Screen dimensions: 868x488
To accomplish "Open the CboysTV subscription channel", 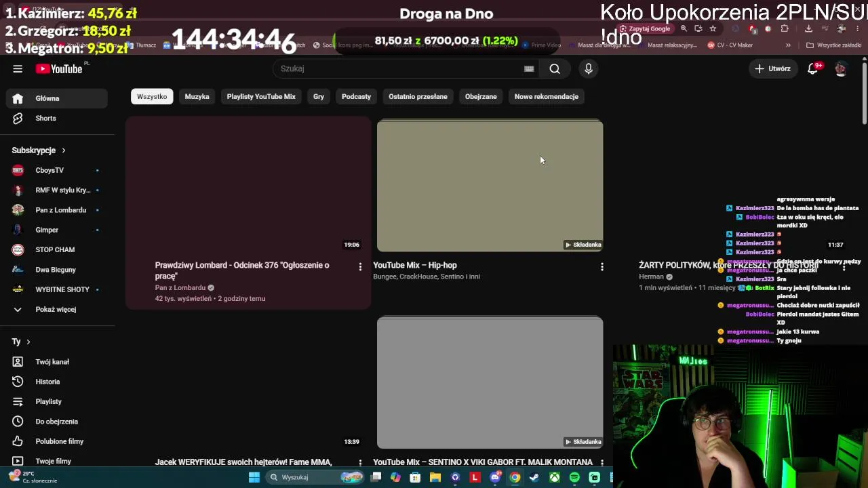I will [x=56, y=170].
